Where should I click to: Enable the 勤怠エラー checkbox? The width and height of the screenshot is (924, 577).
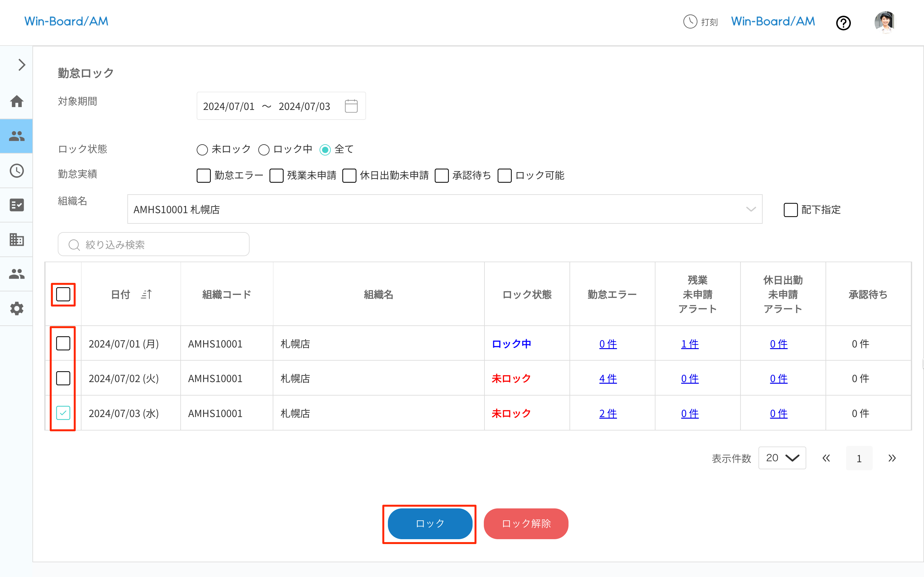pyautogui.click(x=203, y=176)
